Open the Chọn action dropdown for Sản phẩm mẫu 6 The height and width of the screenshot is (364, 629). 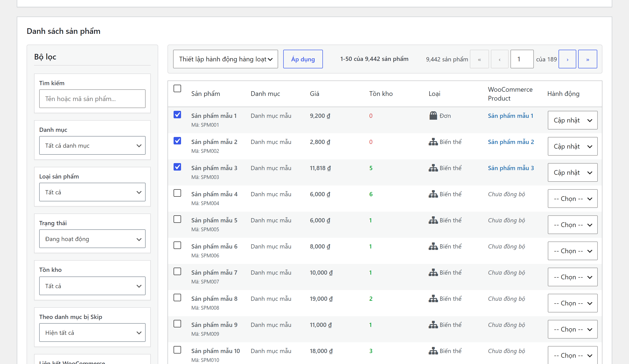pos(573,251)
